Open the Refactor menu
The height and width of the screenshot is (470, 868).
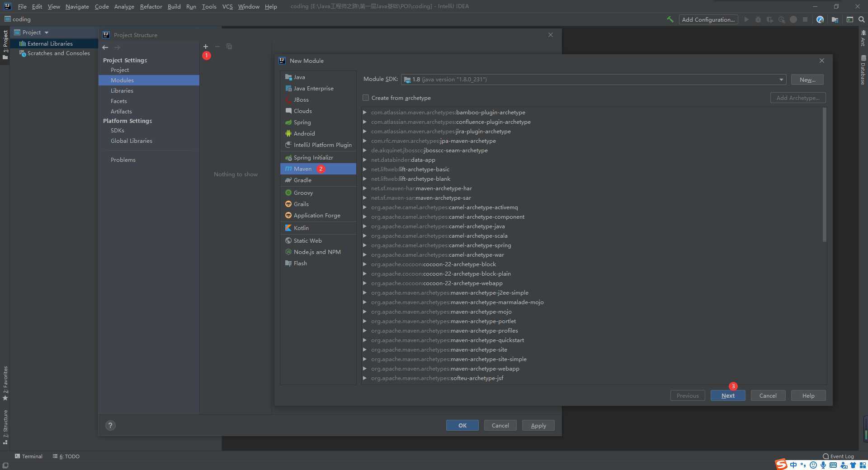151,7
